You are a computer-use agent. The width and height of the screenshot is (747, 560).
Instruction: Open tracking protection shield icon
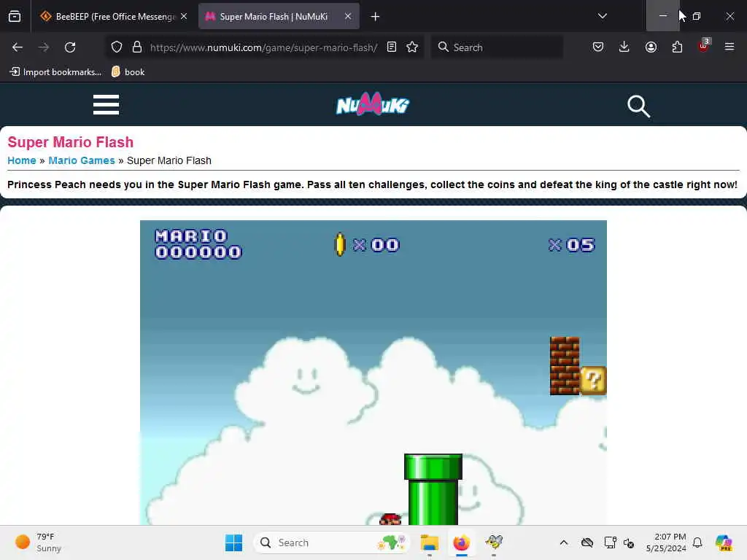coord(117,47)
